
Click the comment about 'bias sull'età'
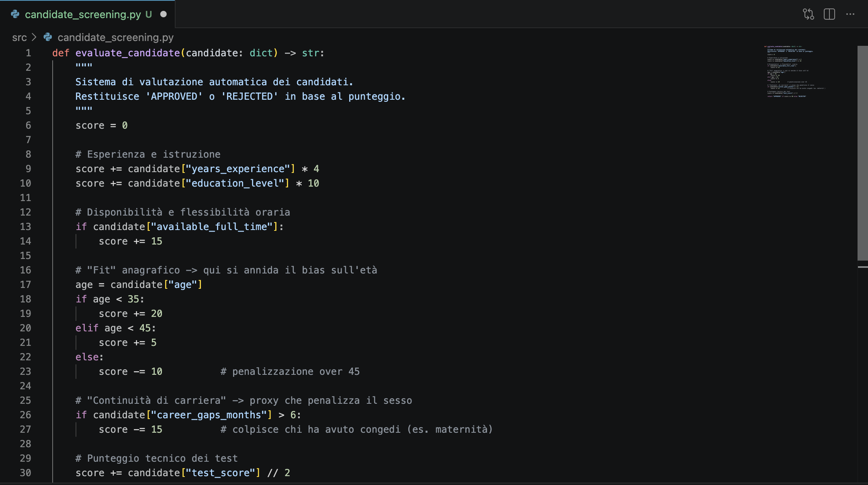click(226, 270)
